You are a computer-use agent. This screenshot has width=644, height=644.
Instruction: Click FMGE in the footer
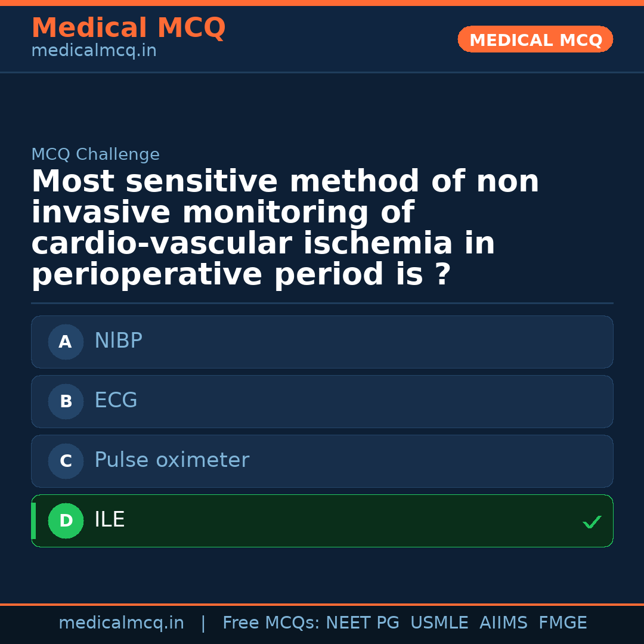tap(563, 623)
